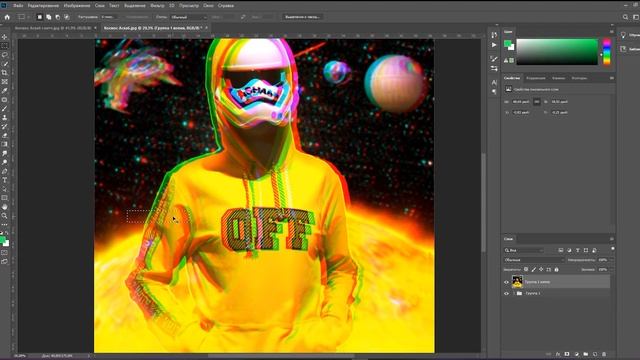Click the Группа 1 копия layer thumbnail
The image size is (640, 360).
point(517,282)
